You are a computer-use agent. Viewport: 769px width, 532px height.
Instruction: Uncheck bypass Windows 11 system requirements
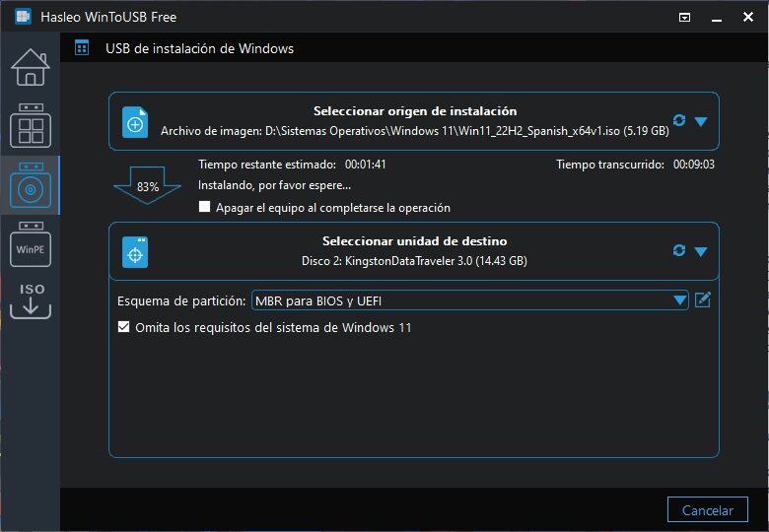point(123,326)
